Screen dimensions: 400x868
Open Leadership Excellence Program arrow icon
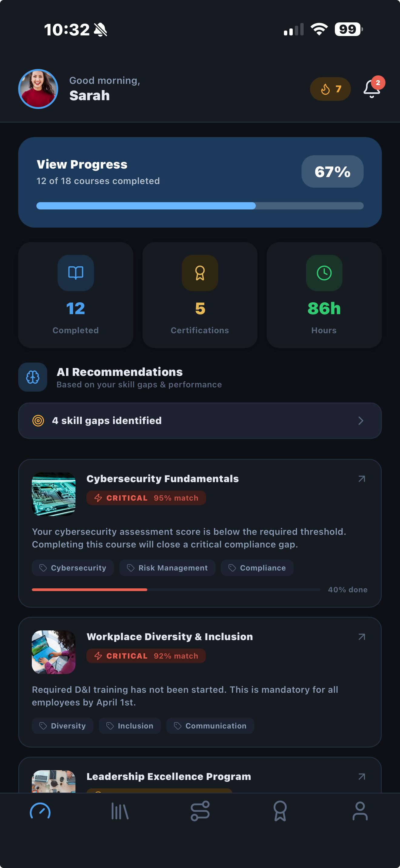pyautogui.click(x=362, y=776)
